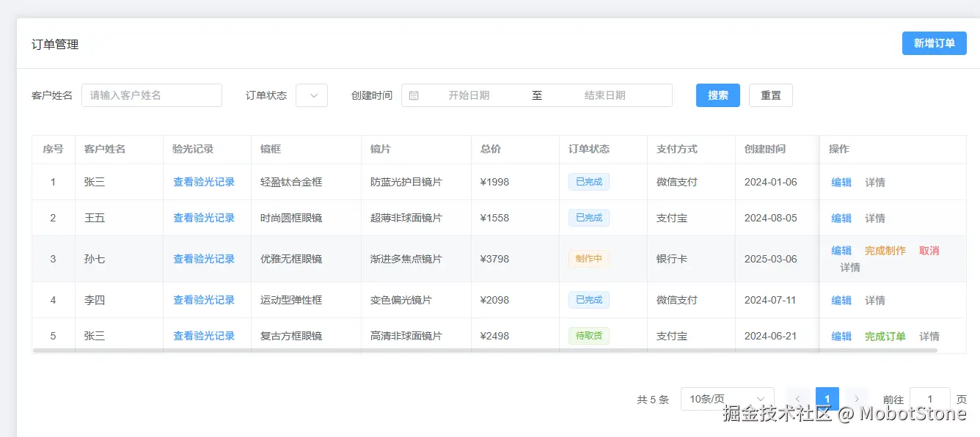Open the 10条/页 page size selector
This screenshot has height=437, width=980.
tap(727, 398)
